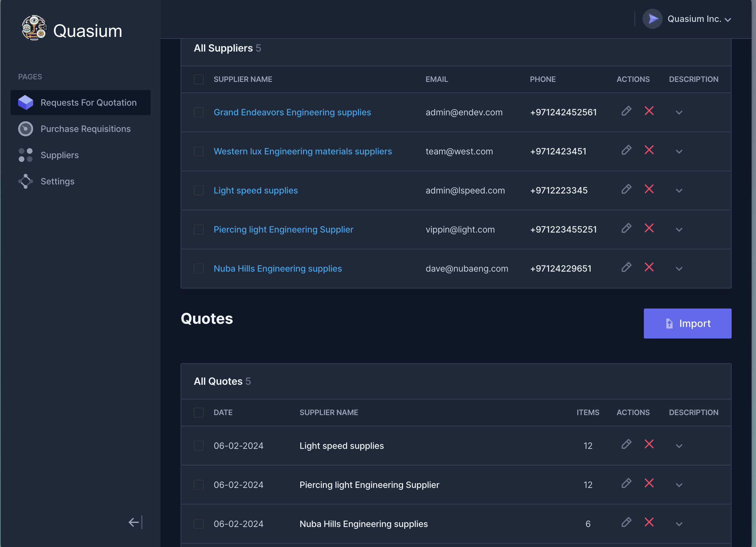Delete Piercing light Engineering Supplier entry

pyautogui.click(x=649, y=228)
